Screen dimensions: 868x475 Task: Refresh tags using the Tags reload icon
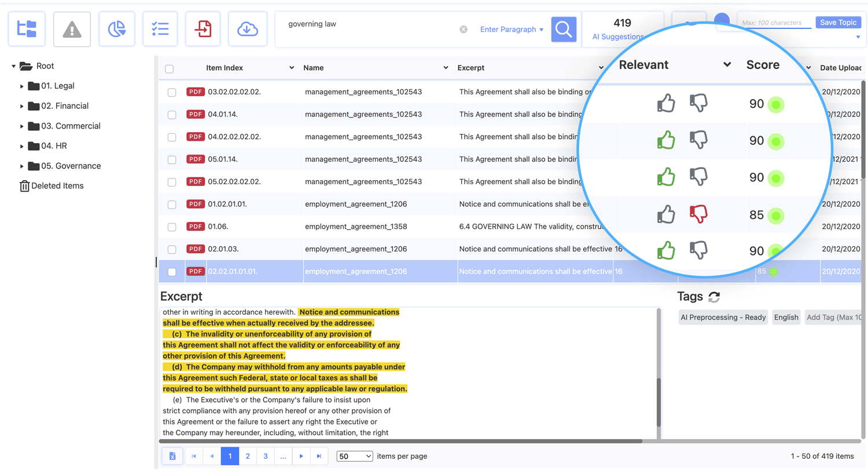click(x=714, y=297)
